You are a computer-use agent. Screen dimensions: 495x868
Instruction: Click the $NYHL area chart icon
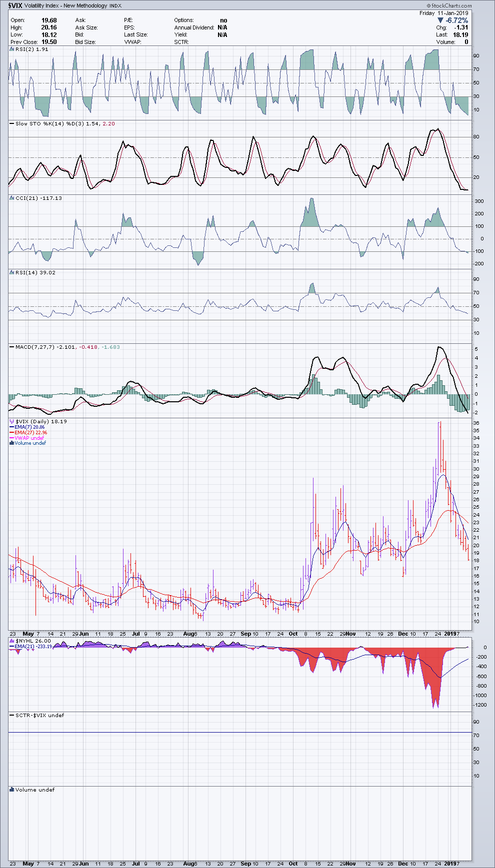click(12, 641)
